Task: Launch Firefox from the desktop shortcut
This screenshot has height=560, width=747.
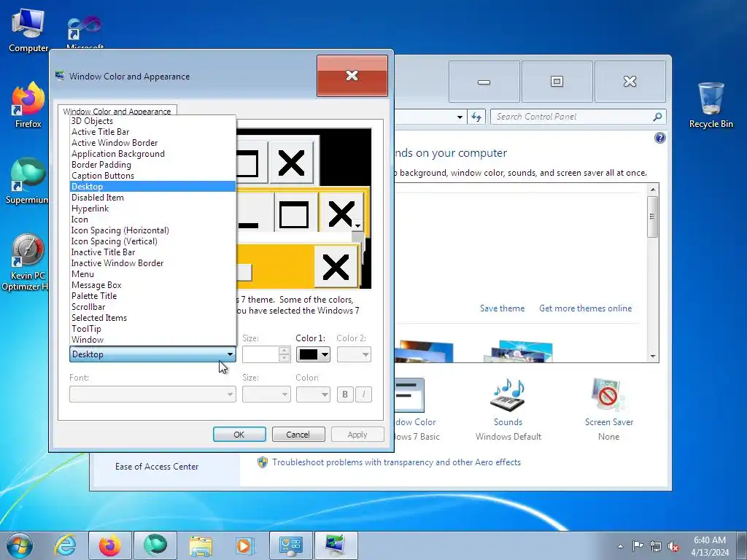Action: [x=28, y=105]
